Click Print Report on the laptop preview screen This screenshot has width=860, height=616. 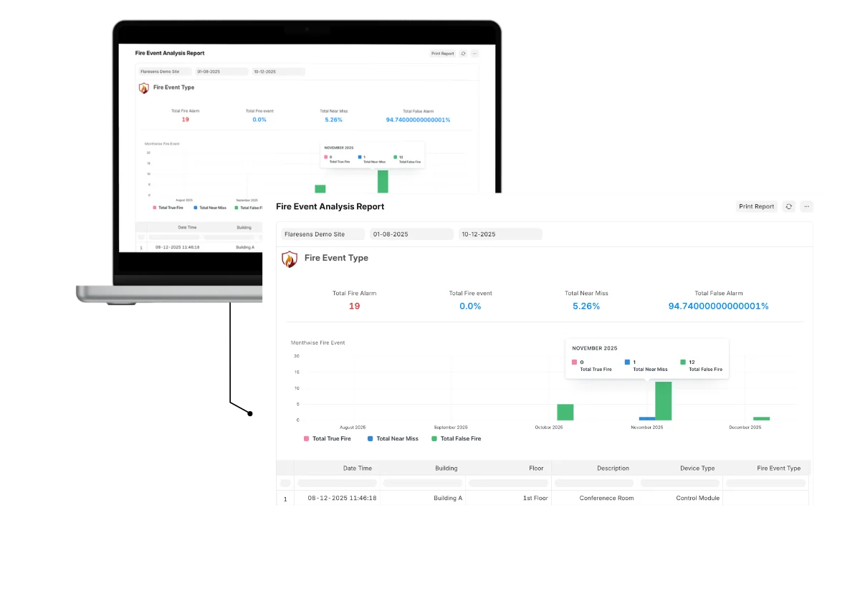pos(442,53)
